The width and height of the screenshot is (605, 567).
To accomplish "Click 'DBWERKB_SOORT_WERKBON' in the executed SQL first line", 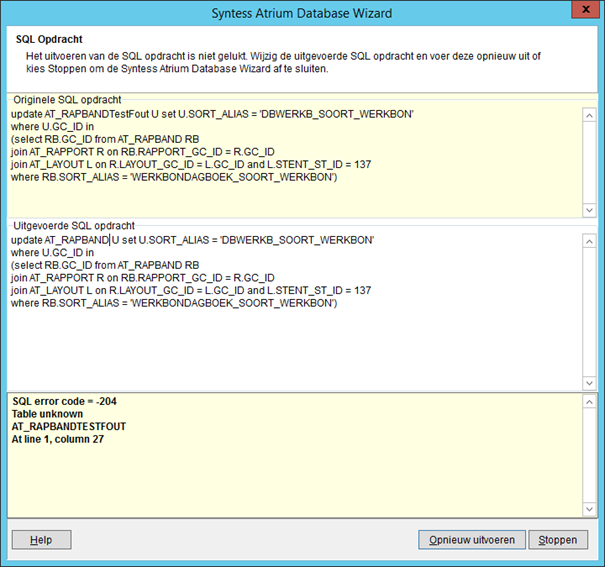I will tap(297, 240).
